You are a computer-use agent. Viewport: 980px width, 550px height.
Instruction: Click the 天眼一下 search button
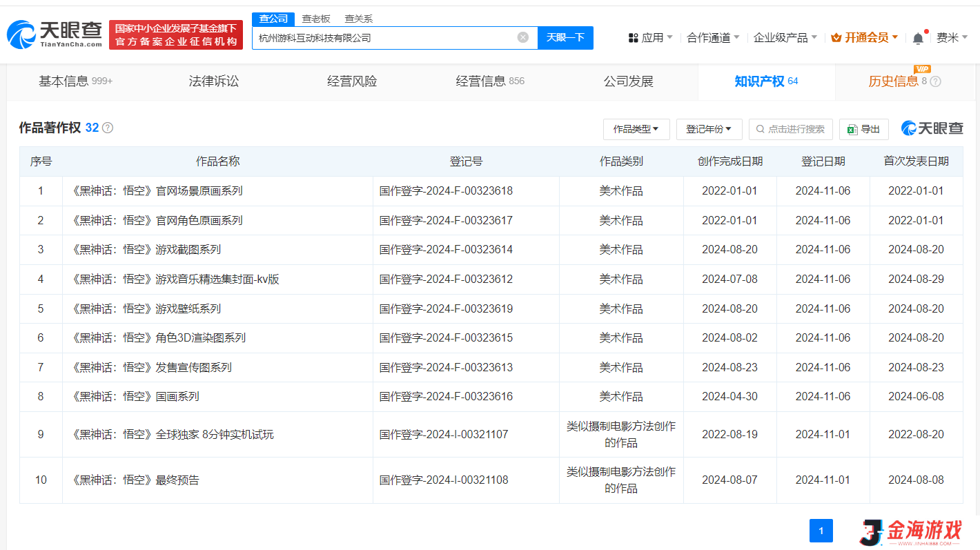[x=565, y=38]
